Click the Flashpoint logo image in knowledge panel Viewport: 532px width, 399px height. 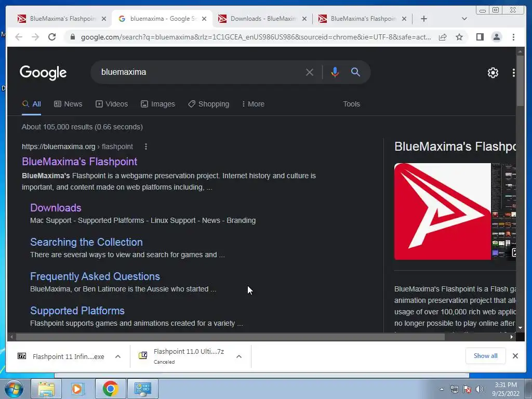point(443,211)
